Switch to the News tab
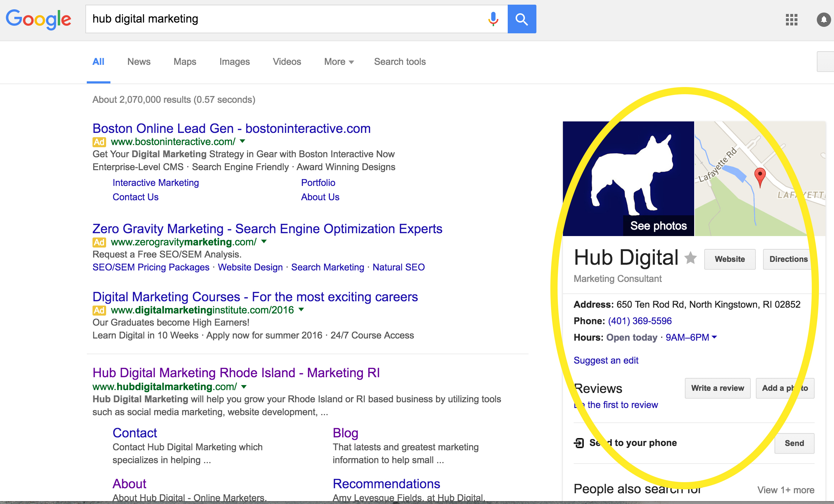This screenshot has height=504, width=834. [x=139, y=62]
